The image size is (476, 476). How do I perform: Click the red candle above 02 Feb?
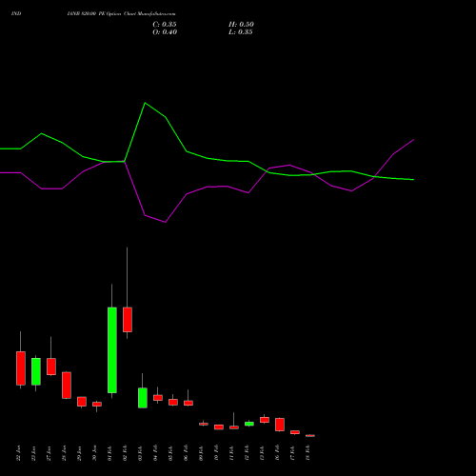click(128, 320)
